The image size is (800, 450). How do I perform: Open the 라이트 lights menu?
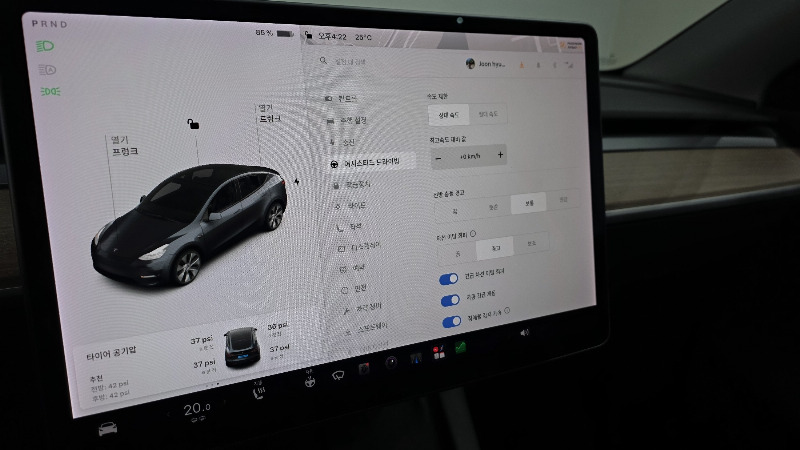(351, 206)
